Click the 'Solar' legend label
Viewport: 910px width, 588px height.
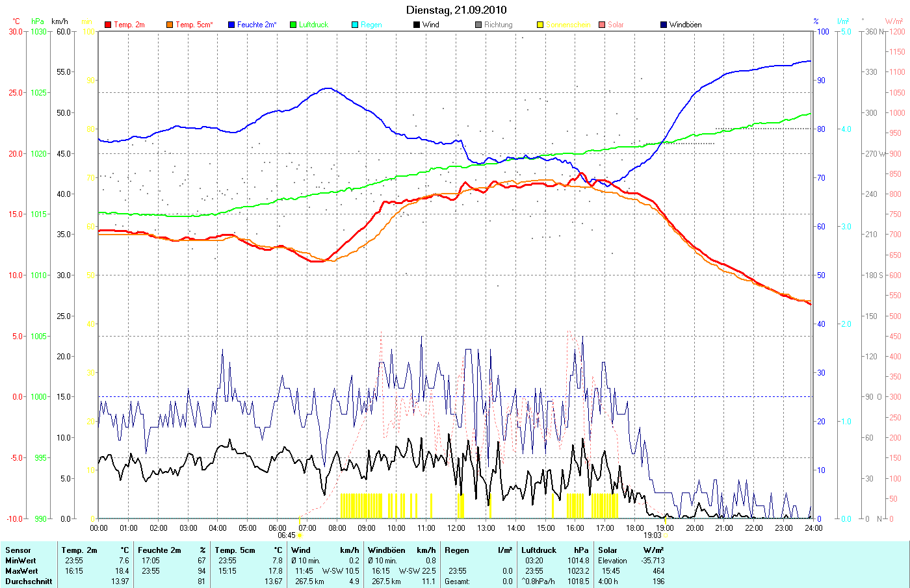tap(616, 25)
